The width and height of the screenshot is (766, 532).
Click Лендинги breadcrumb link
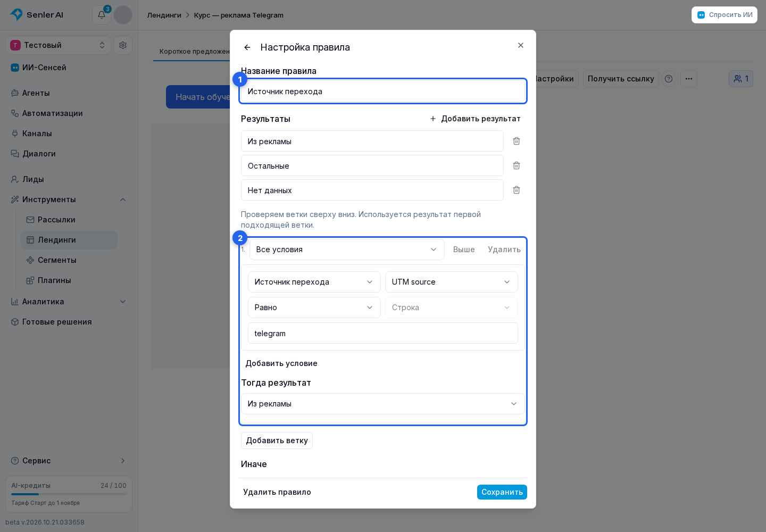pyautogui.click(x=164, y=15)
